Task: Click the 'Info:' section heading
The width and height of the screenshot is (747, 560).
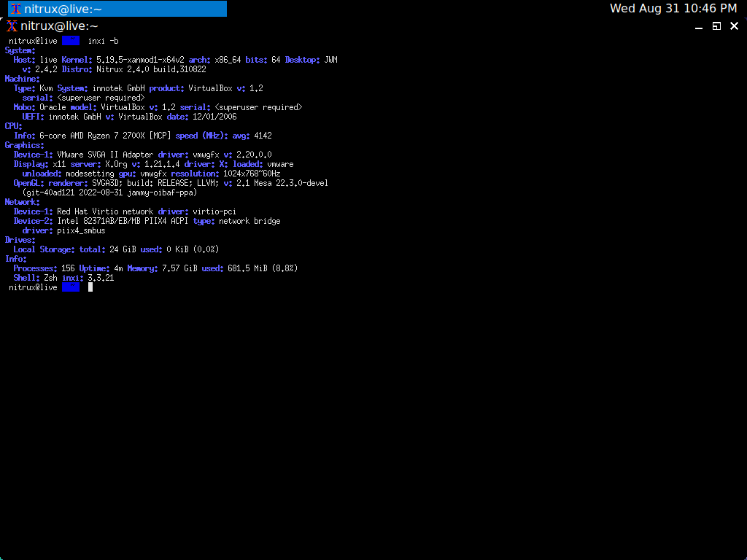Action: click(16, 259)
